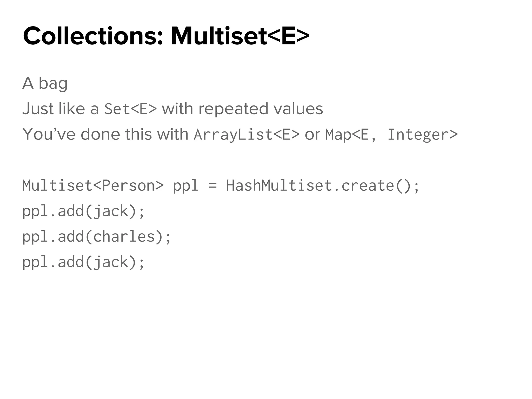
Task: Click "Multiset<E>" in the slide title
Action: (x=240, y=36)
